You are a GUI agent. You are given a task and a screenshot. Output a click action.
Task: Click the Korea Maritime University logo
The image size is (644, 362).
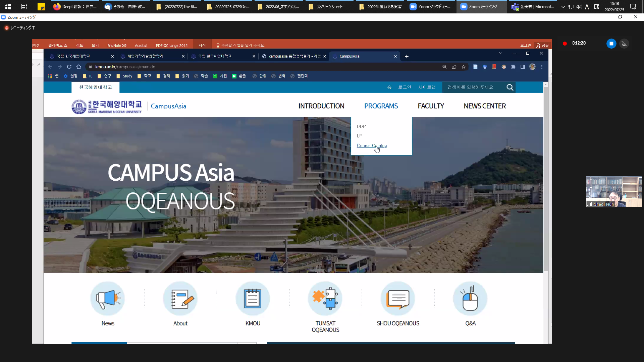(107, 107)
